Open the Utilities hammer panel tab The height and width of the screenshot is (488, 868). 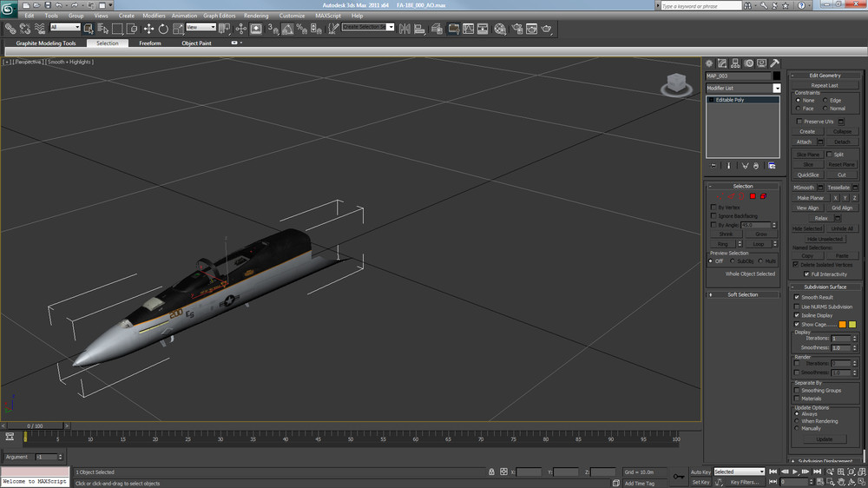point(774,63)
